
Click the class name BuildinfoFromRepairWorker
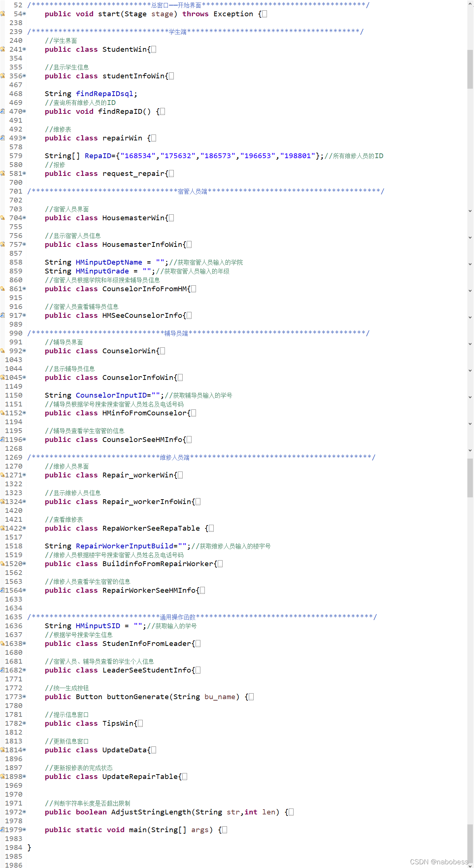158,564
